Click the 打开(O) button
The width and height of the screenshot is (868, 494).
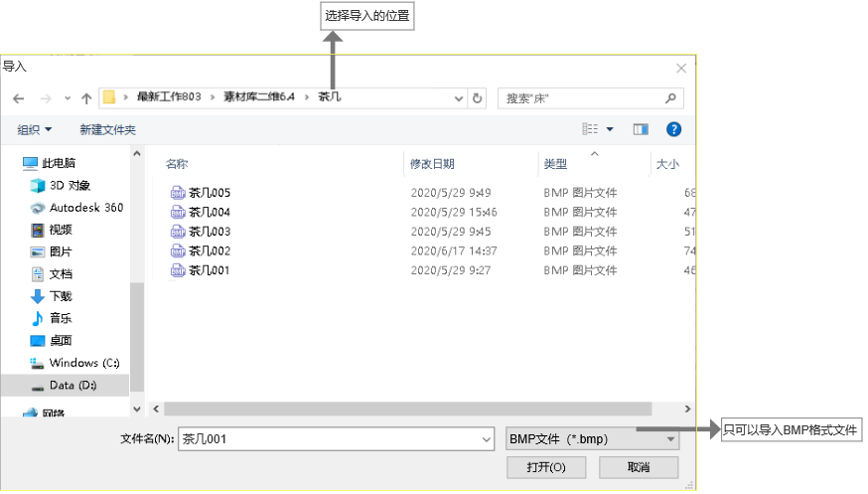[x=546, y=467]
